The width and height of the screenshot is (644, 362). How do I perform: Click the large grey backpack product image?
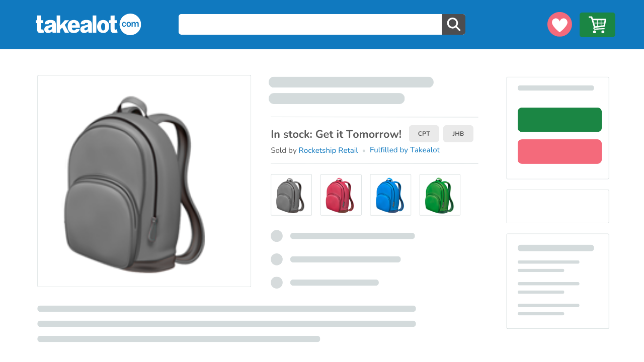(x=144, y=181)
